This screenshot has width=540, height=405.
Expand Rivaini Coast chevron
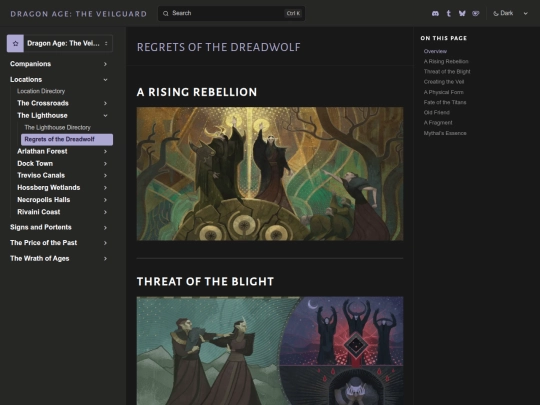pyautogui.click(x=105, y=212)
